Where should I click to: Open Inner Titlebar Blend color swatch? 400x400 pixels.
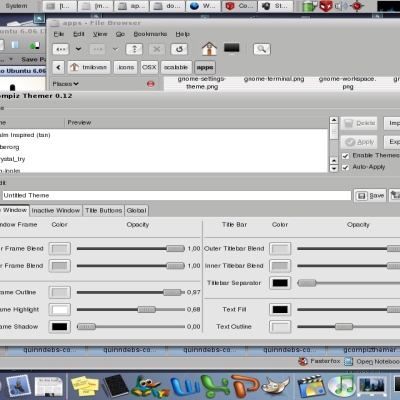coord(280,266)
